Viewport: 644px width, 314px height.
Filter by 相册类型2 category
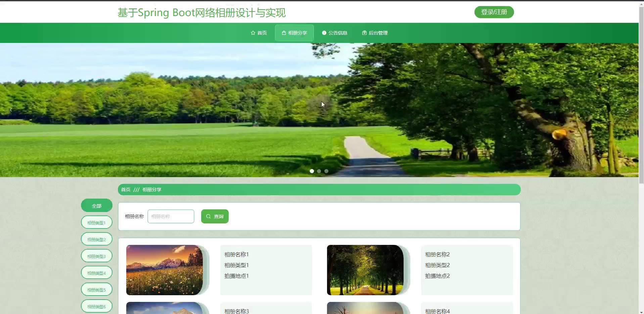(x=97, y=239)
